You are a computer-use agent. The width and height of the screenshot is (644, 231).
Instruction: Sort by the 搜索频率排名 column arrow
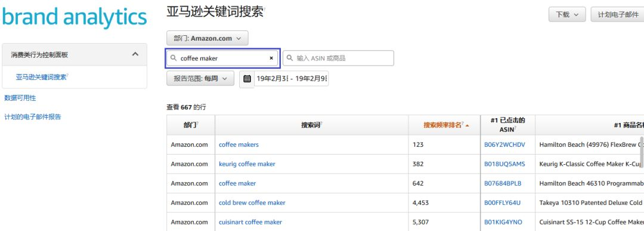click(x=467, y=125)
